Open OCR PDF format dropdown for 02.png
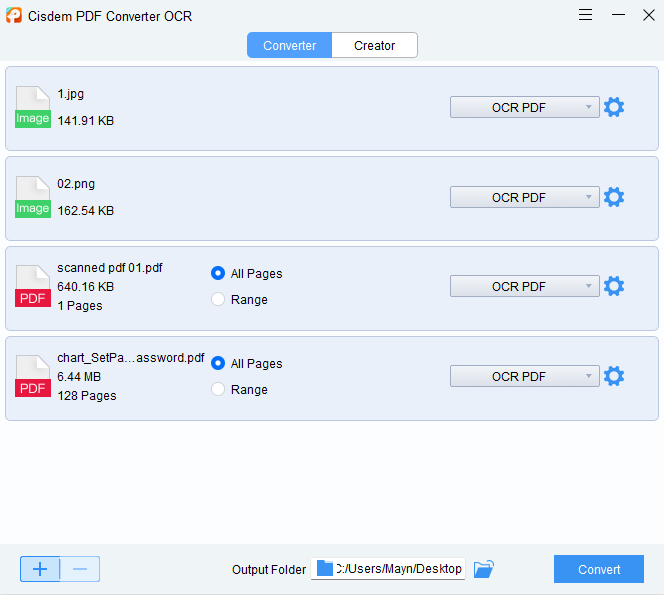 click(525, 197)
